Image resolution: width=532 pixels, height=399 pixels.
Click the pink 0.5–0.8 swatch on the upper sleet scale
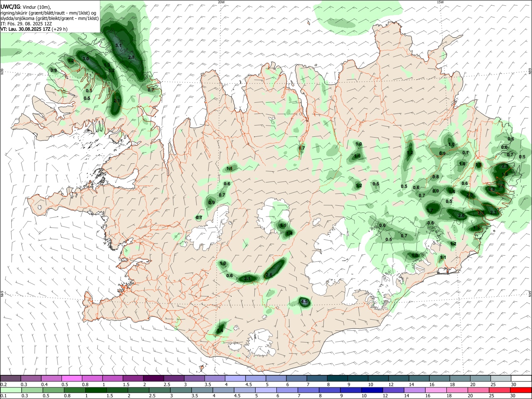click(x=71, y=378)
